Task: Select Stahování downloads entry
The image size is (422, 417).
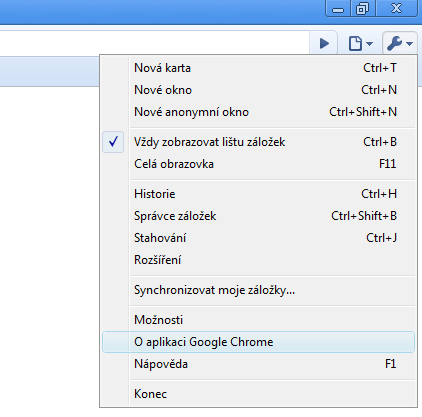Action: tap(258, 238)
